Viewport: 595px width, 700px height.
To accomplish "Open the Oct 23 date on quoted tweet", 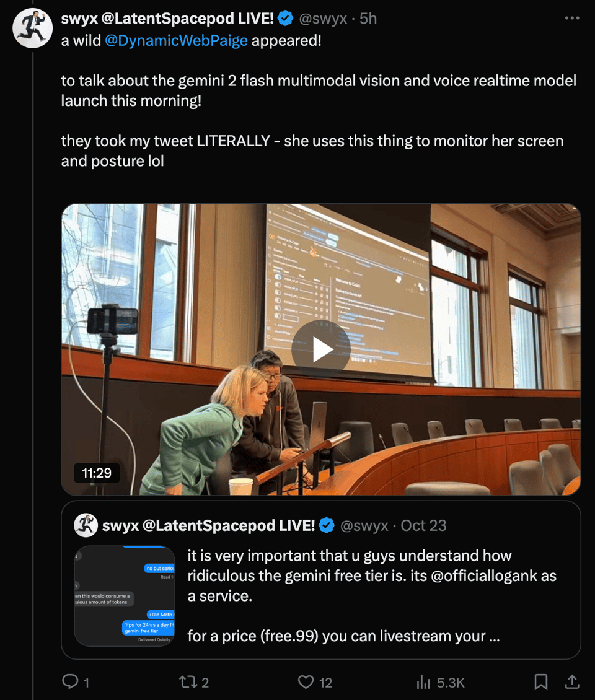I will (423, 525).
